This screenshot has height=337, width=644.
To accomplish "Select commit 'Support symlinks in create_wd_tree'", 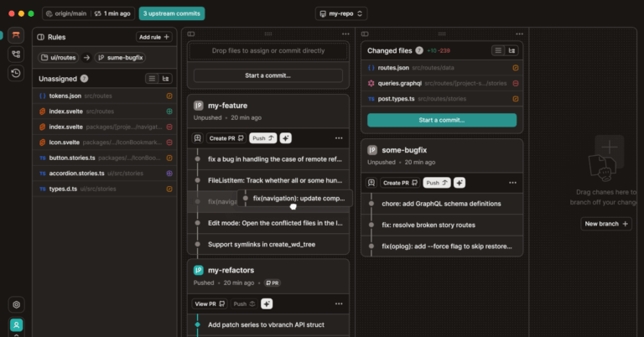I will click(268, 245).
